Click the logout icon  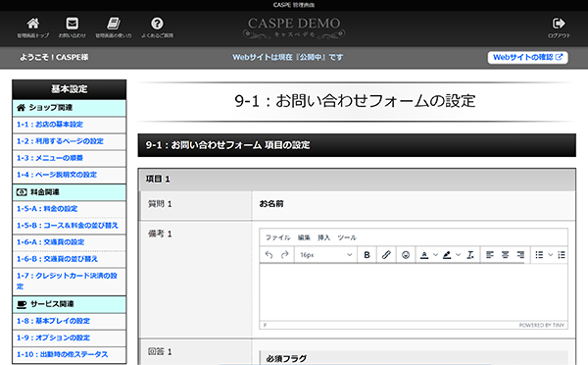[559, 24]
